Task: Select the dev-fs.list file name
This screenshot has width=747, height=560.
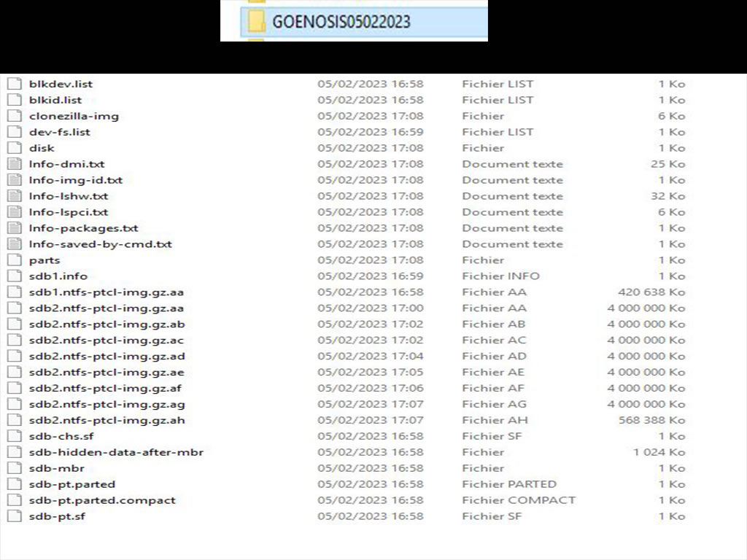Action: click(x=60, y=132)
